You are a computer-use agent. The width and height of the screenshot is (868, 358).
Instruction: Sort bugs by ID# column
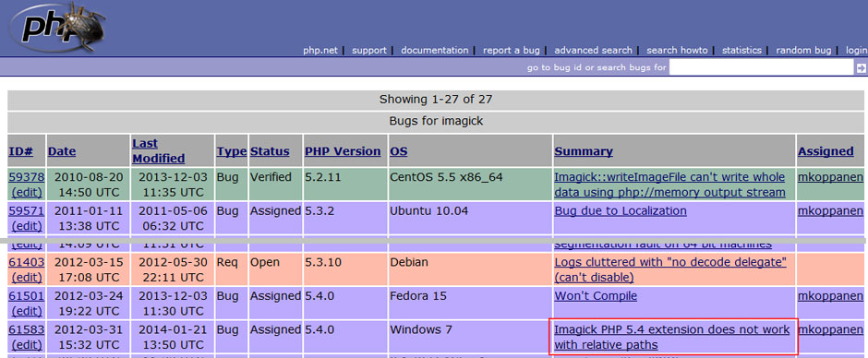pos(21,151)
